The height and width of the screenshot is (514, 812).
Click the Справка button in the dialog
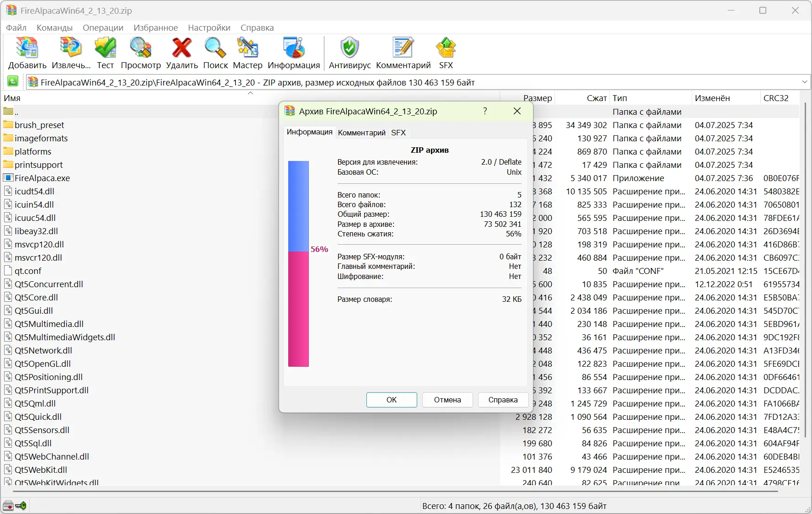pyautogui.click(x=503, y=400)
